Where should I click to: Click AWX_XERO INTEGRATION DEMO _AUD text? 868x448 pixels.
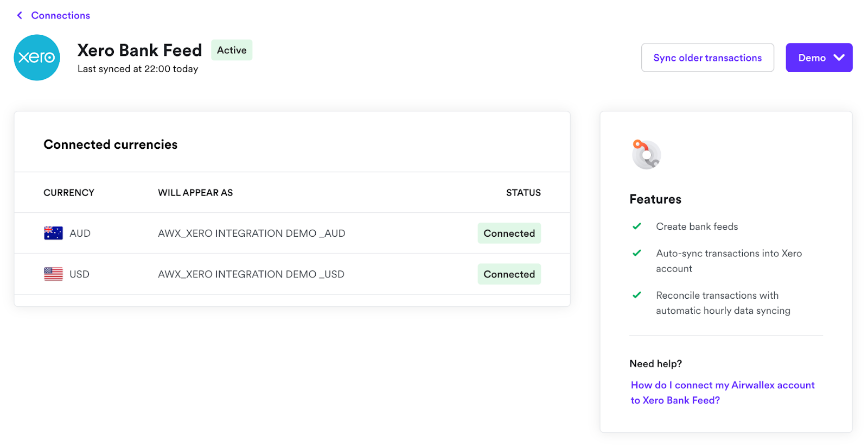coord(252,234)
